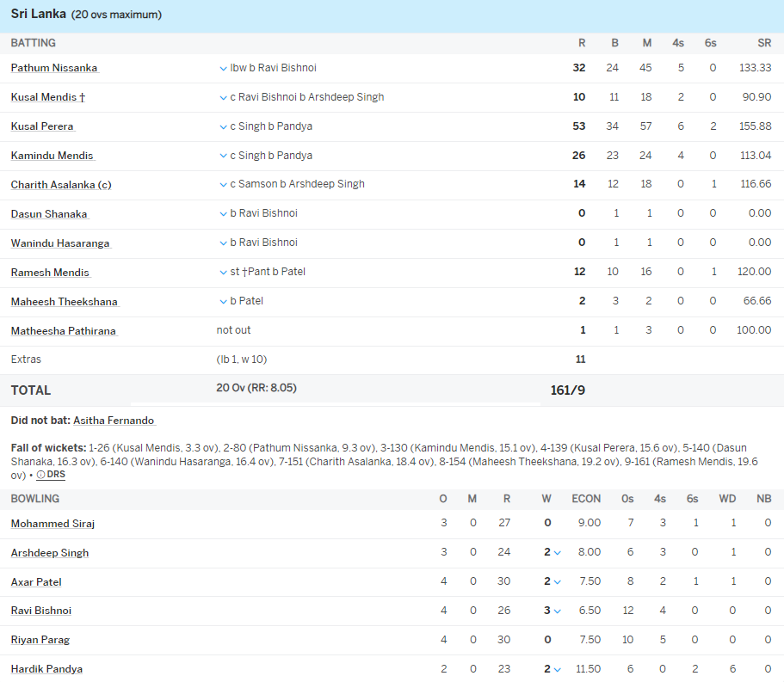This screenshot has width=784, height=682.
Task: Expand Ramesh Mendis stumping dismissal chevron
Action: click(224, 273)
